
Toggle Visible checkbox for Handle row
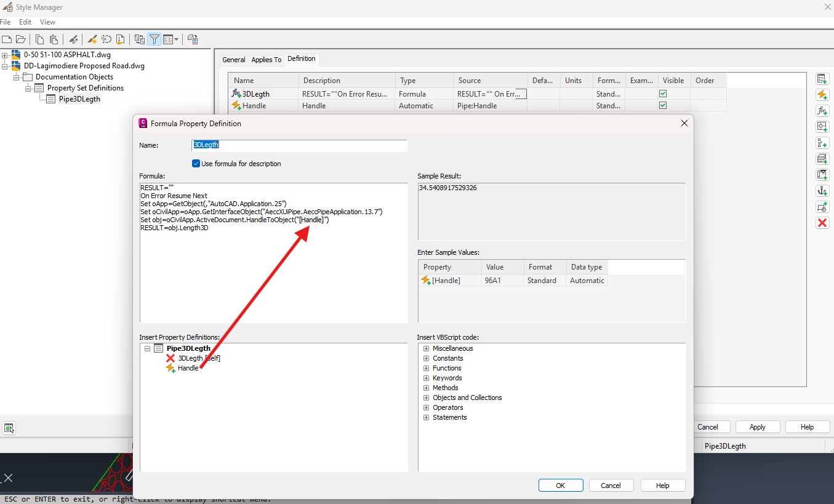[x=663, y=106]
